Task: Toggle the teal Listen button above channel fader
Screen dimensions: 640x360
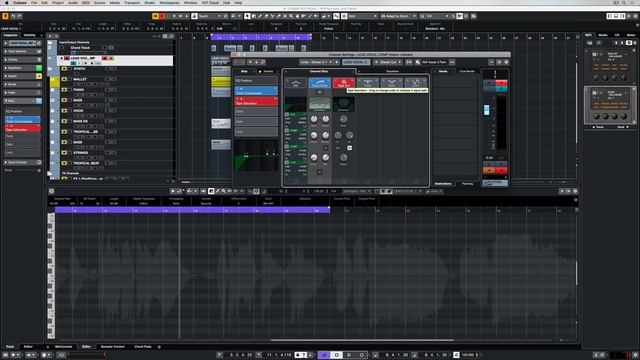Action: (x=501, y=89)
